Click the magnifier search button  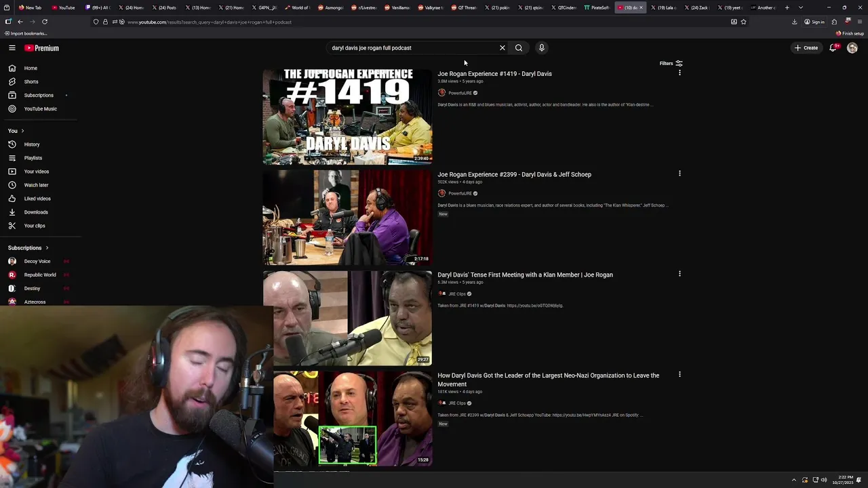[x=519, y=48]
